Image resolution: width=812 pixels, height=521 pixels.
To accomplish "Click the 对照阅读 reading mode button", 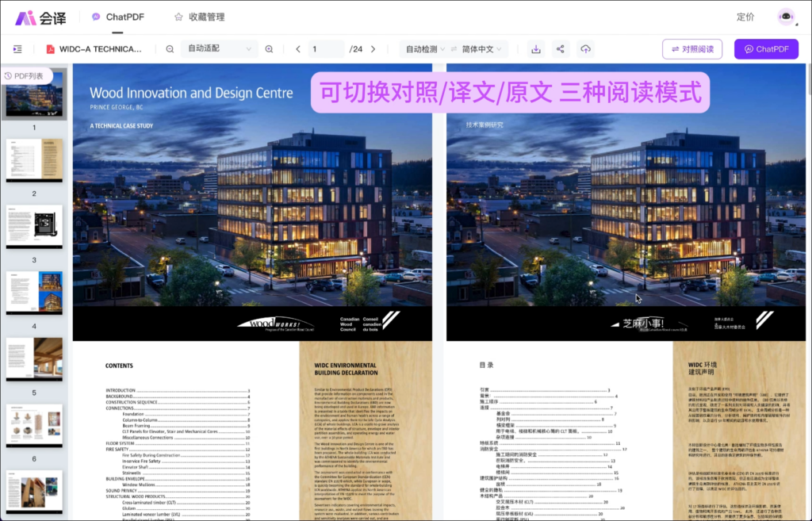I will tap(694, 48).
